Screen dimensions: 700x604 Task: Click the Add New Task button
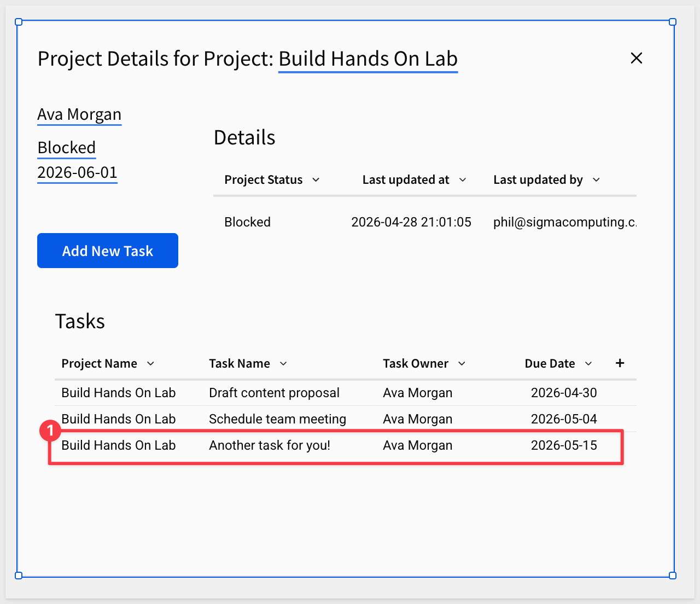108,251
